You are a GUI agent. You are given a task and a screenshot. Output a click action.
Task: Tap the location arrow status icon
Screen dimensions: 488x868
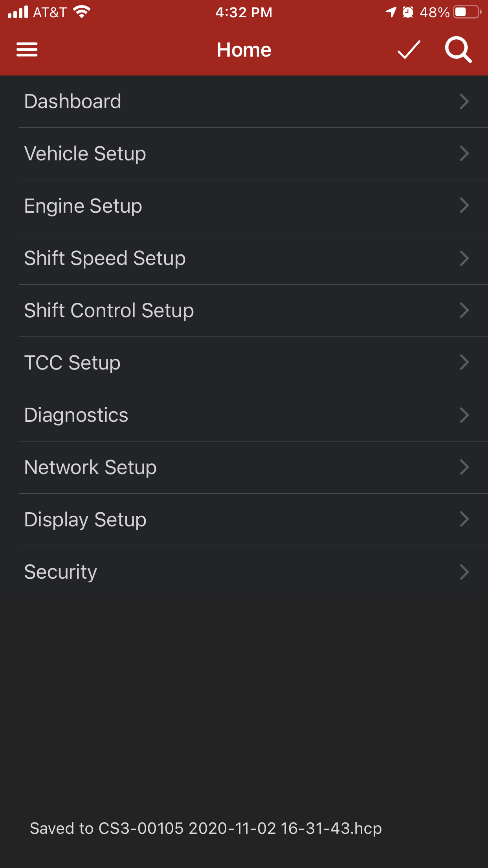point(391,12)
